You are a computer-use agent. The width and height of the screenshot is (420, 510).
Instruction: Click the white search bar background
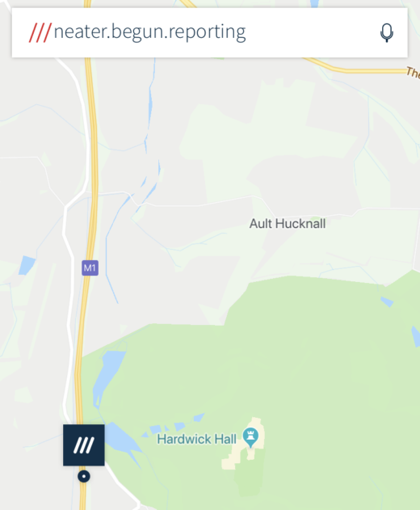210,32
